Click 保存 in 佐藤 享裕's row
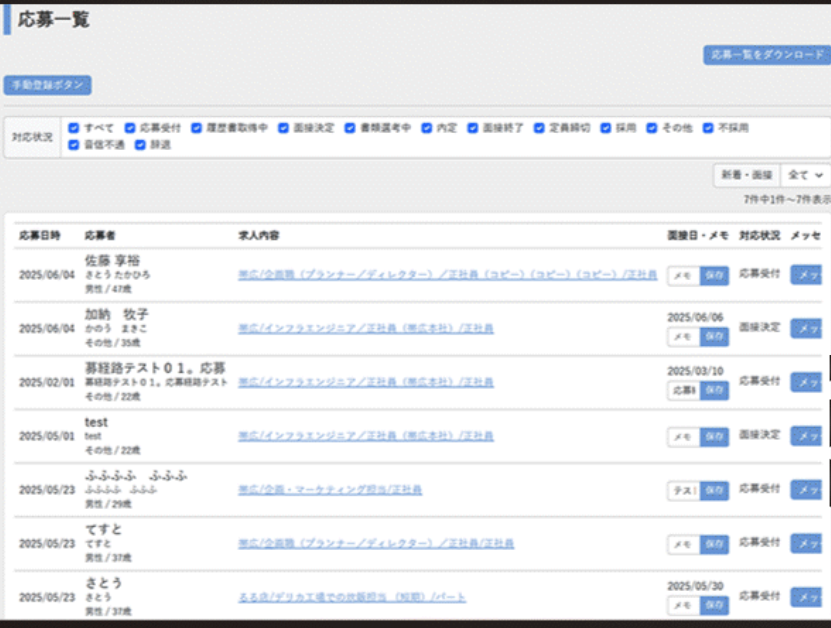831x628 pixels. point(714,276)
